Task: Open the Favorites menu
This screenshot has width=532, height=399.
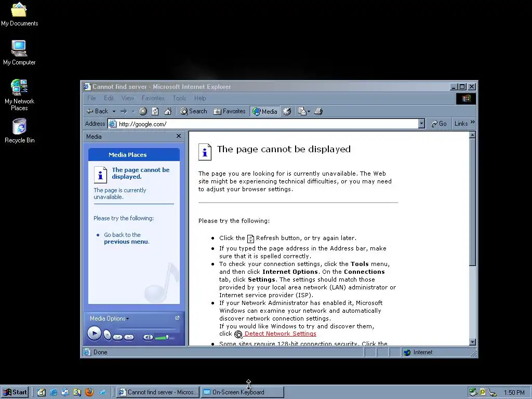Action: tap(153, 98)
